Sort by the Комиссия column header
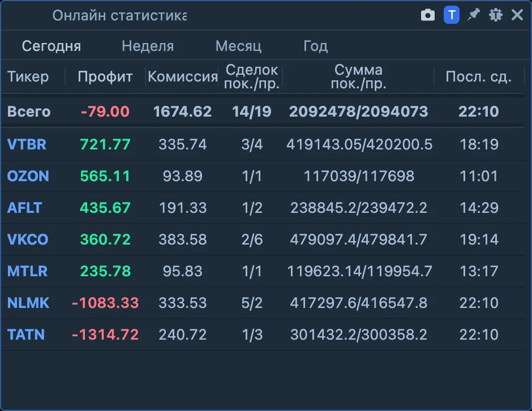This screenshot has height=411, width=532. [183, 76]
